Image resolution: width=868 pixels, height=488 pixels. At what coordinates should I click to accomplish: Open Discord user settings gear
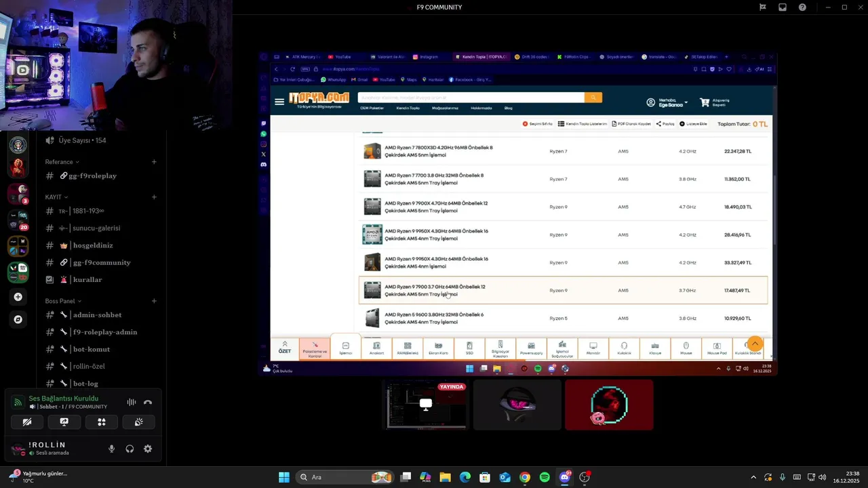(x=148, y=449)
